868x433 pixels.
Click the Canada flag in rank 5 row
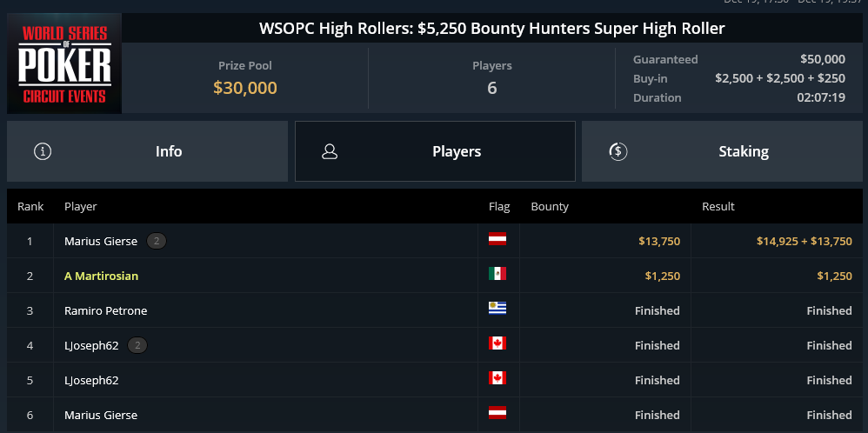[497, 378]
